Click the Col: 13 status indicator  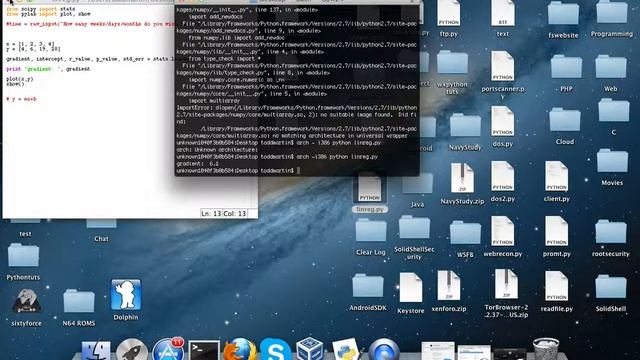235,213
